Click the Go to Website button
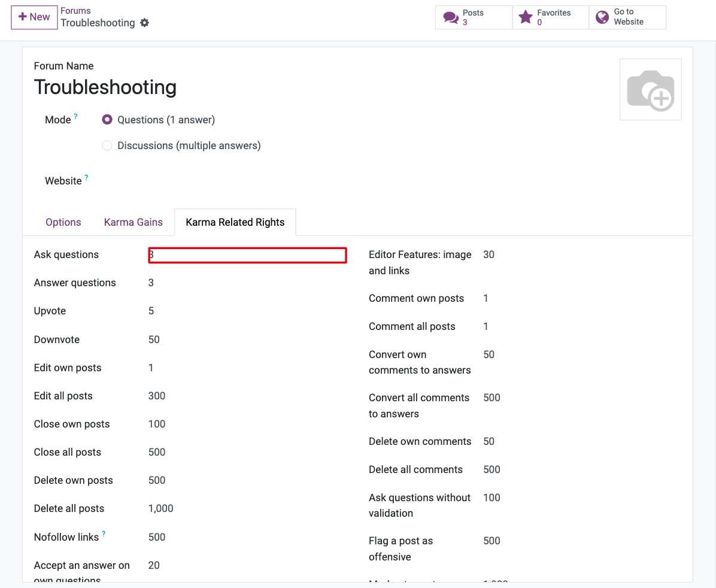Screen dimensions: 716x588 tap(627, 17)
